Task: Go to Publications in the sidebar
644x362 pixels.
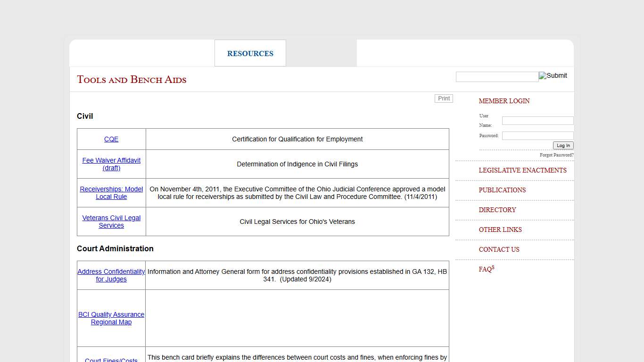Action: (x=502, y=190)
